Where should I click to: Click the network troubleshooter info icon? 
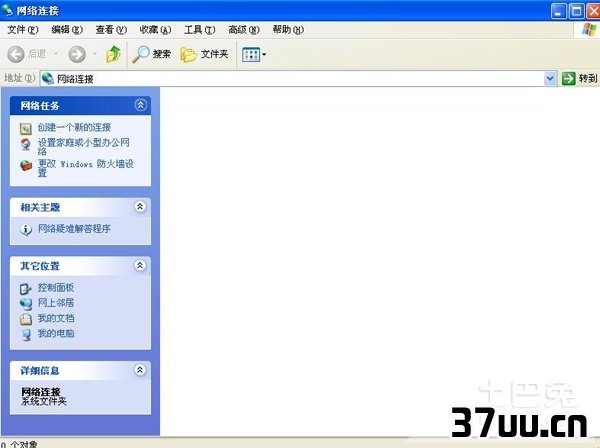pos(26,230)
